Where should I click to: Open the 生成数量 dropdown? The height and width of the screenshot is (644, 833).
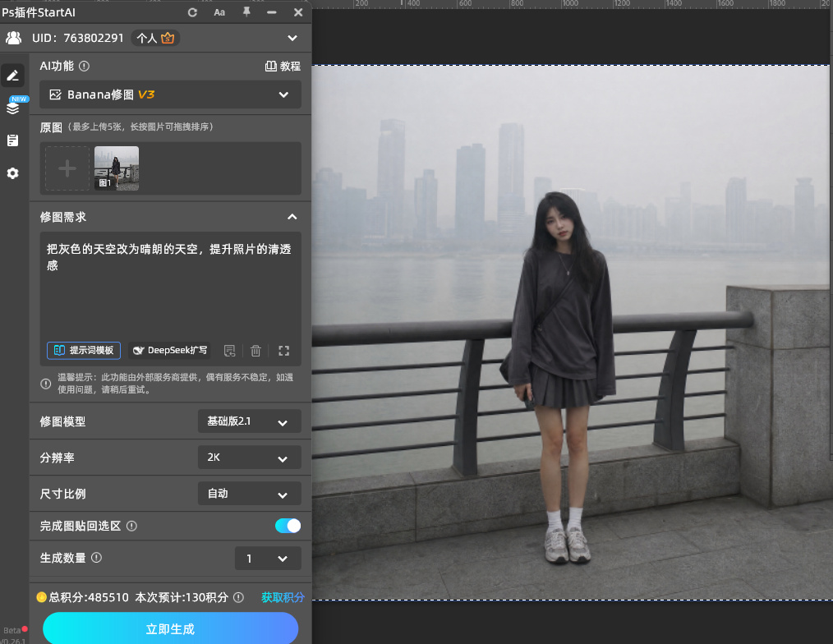(x=268, y=559)
